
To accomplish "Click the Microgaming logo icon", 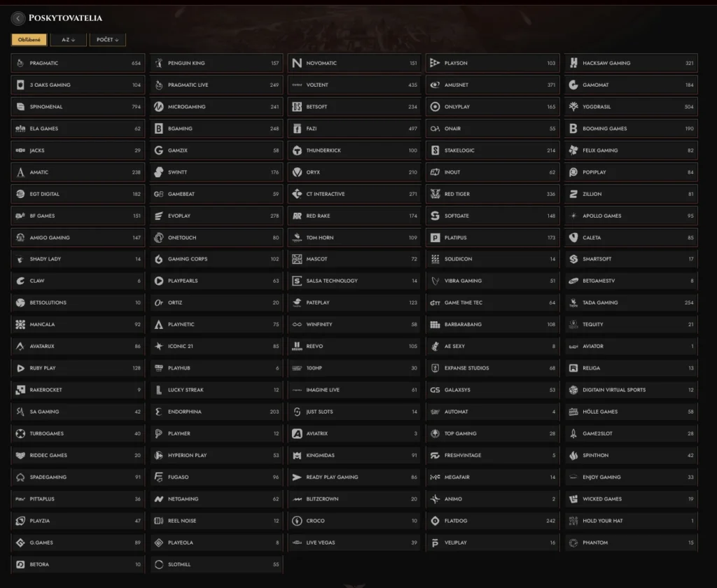I will [x=159, y=106].
